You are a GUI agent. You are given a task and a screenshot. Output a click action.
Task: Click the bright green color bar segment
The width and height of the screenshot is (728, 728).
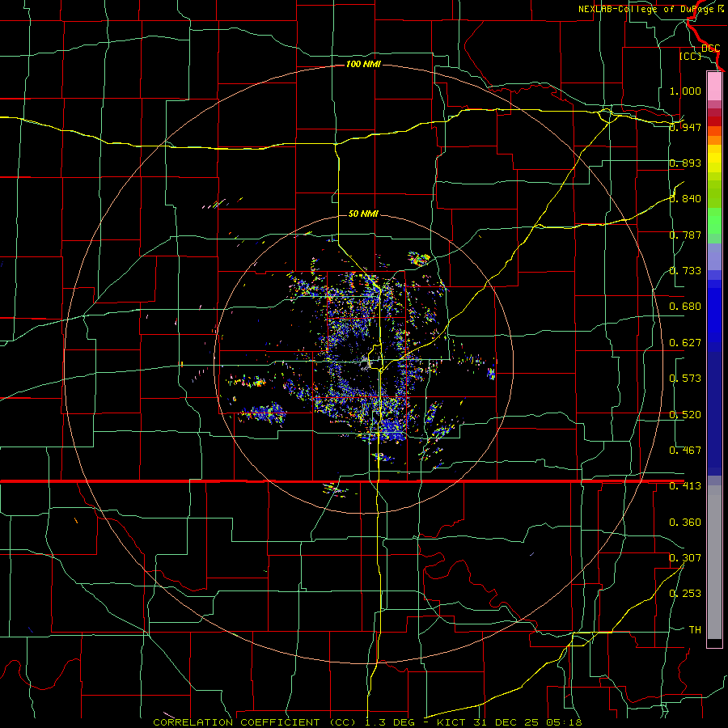(x=714, y=221)
